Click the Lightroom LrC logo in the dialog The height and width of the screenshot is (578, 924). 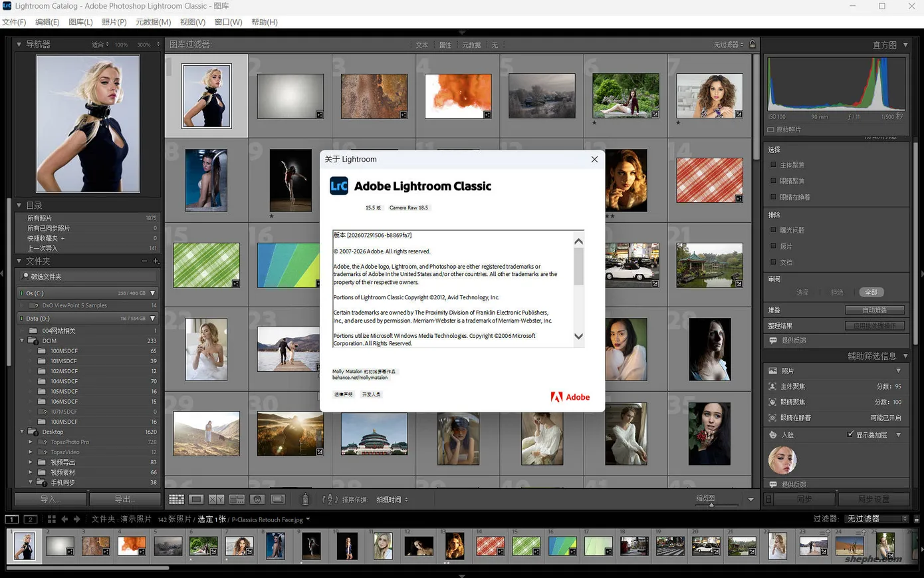click(338, 186)
